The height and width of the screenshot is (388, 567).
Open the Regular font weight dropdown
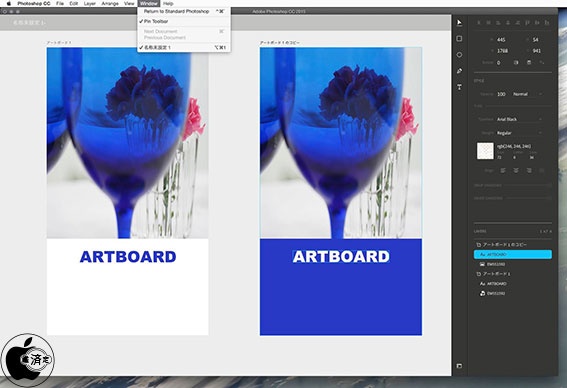(519, 133)
